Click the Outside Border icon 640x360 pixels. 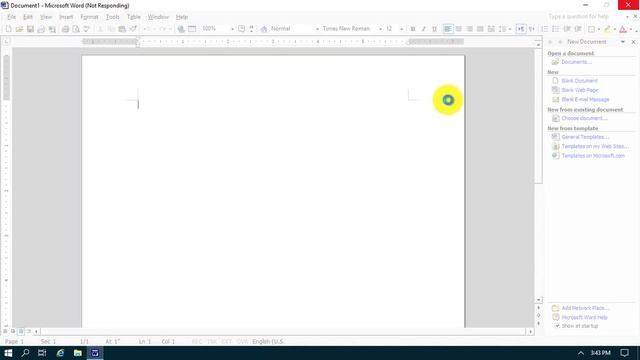(x=591, y=29)
